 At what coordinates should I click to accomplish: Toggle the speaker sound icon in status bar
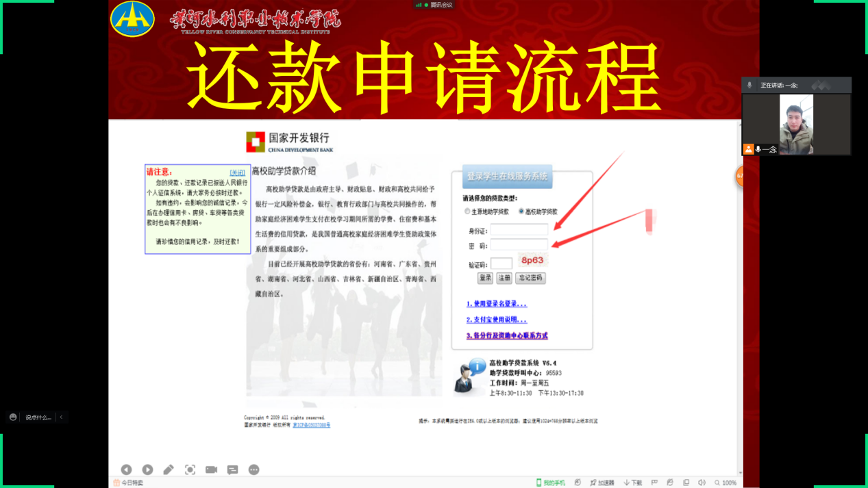[x=702, y=483]
